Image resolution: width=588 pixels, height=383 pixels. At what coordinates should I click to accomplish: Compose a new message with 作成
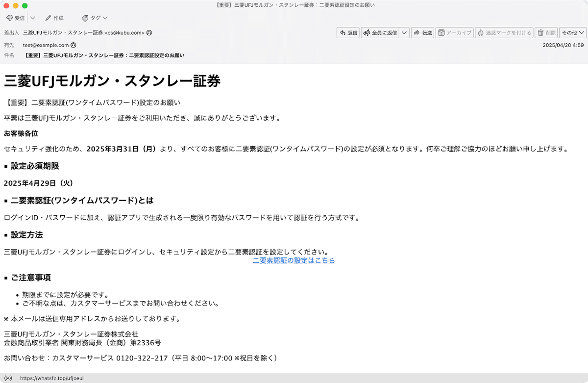point(54,18)
